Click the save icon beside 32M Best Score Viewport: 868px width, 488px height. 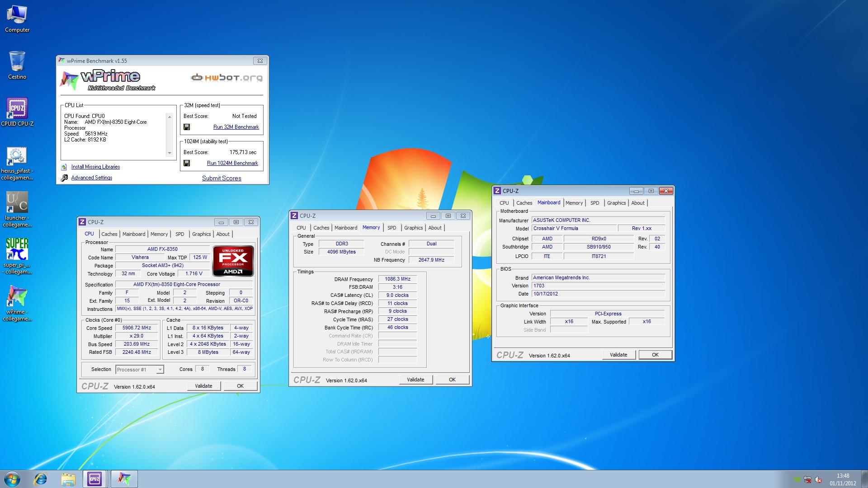[187, 127]
